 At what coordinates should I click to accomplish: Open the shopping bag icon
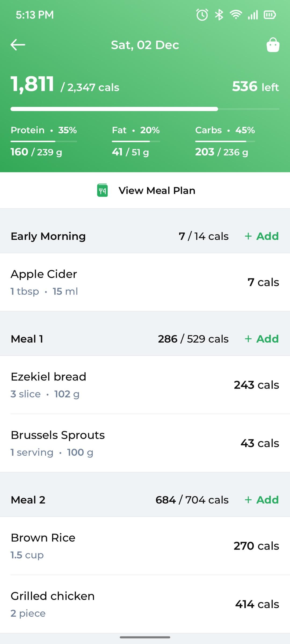tap(273, 45)
